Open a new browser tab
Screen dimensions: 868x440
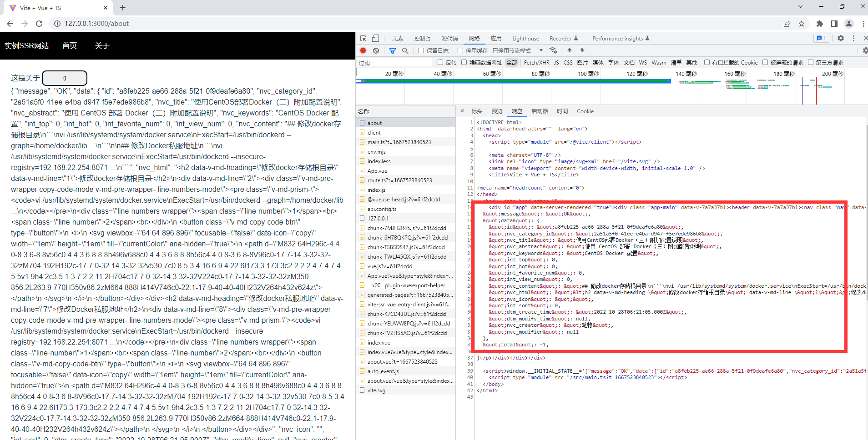pyautogui.click(x=123, y=8)
